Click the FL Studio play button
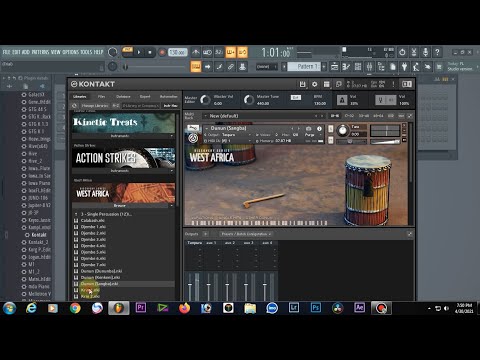Image resolution: width=480 pixels, height=360 pixels. click(139, 52)
